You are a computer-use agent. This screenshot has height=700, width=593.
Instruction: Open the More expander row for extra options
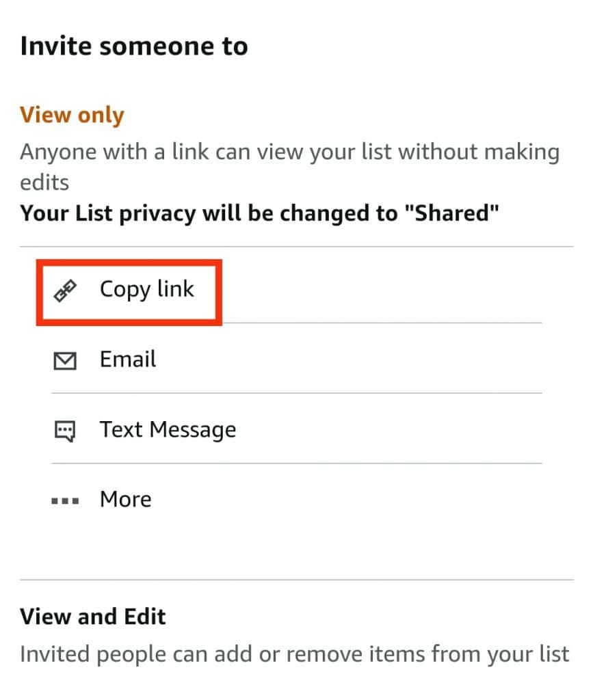pyautogui.click(x=124, y=500)
